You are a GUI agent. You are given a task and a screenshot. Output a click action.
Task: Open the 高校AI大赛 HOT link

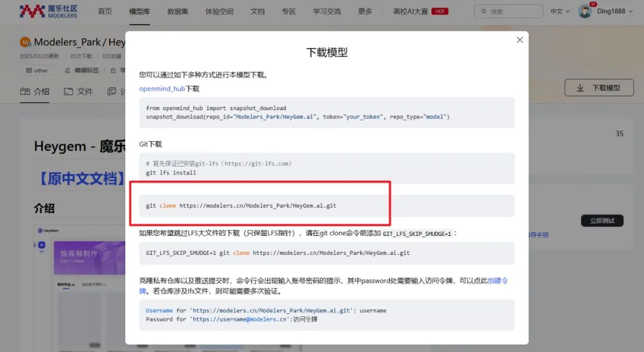pyautogui.click(x=420, y=11)
